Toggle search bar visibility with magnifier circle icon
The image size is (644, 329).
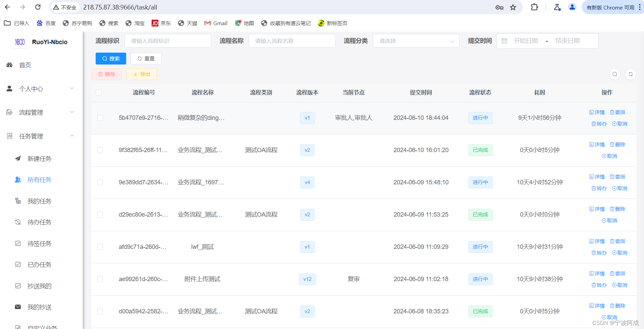[x=615, y=74]
